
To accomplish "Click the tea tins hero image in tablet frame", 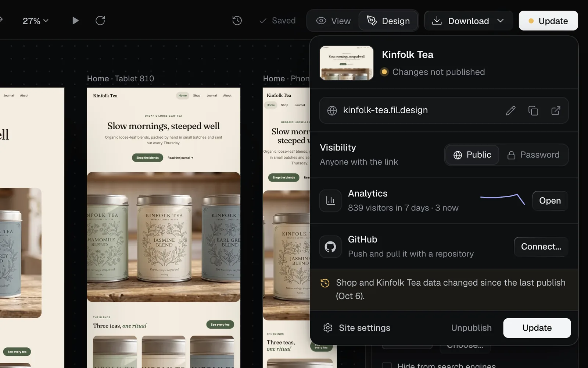I will click(x=164, y=237).
